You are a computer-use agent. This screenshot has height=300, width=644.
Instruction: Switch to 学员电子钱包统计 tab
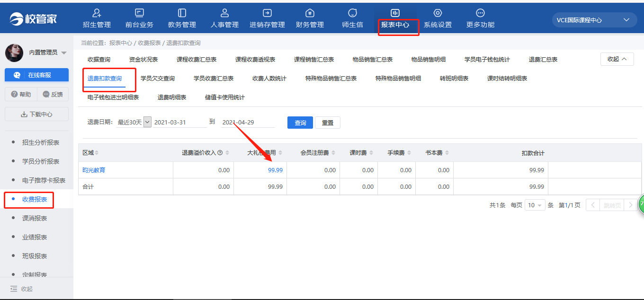487,60
